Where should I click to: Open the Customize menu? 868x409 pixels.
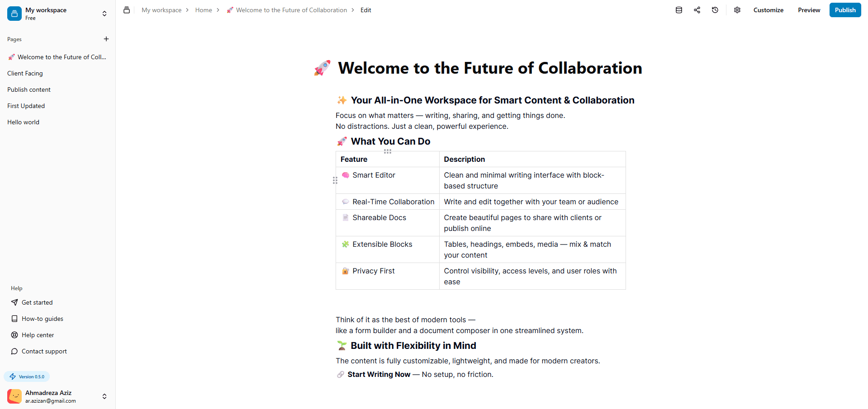(x=768, y=10)
